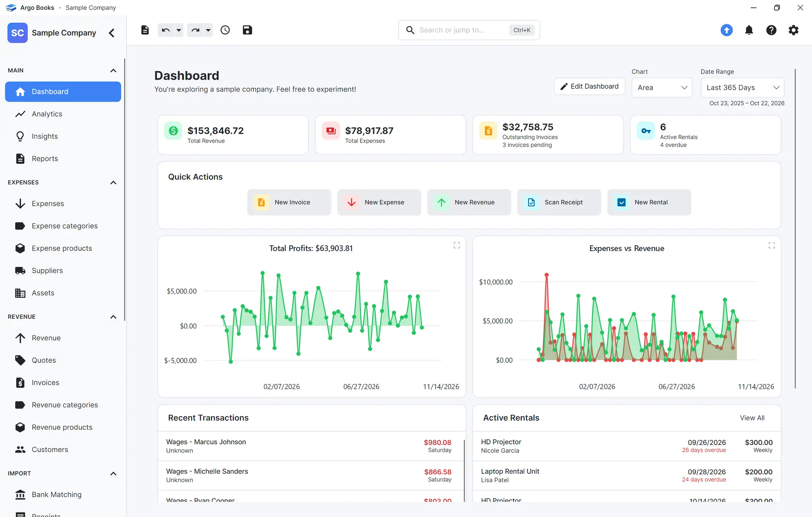This screenshot has width=812, height=517.
Task: Click the 26 days overdue label
Action: coord(704,450)
